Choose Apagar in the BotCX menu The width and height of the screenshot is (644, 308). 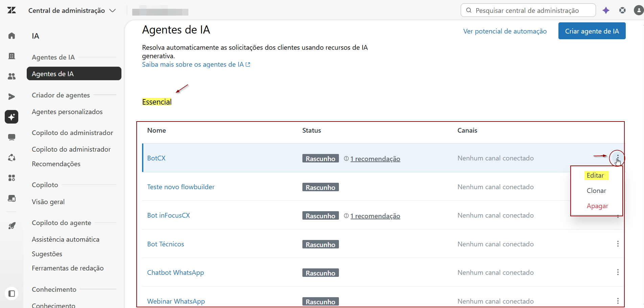click(597, 206)
